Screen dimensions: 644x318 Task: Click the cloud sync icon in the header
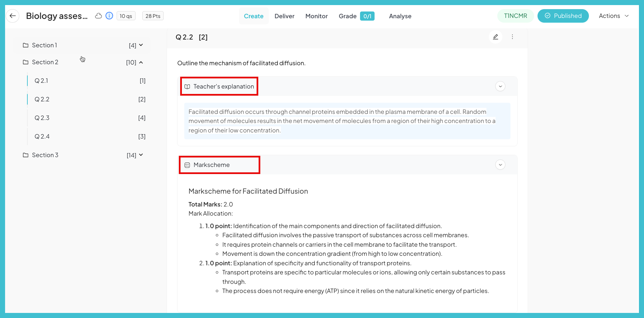(x=98, y=16)
